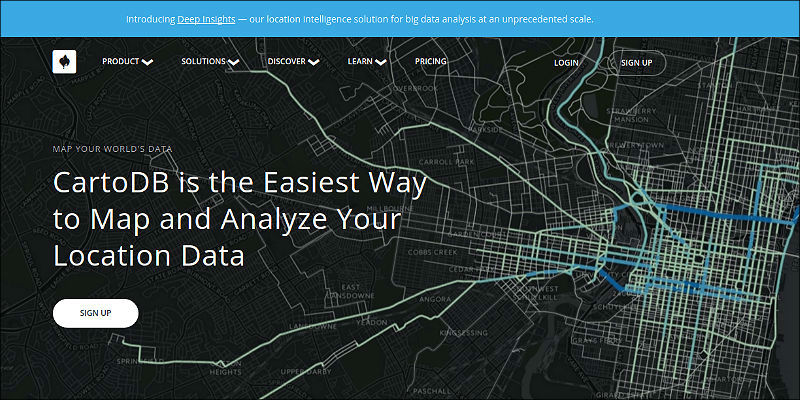Click the 'Yeadon' map label
This screenshot has width=800, height=400.
tap(372, 322)
